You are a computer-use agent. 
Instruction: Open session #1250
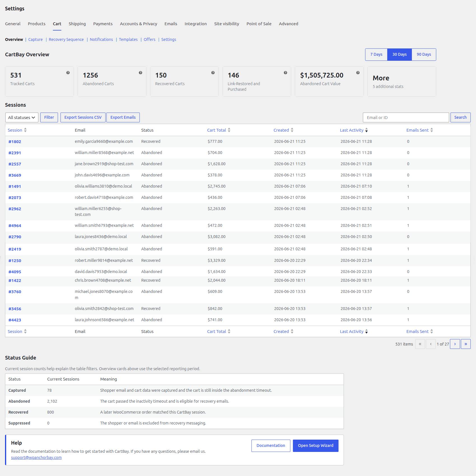click(x=15, y=261)
